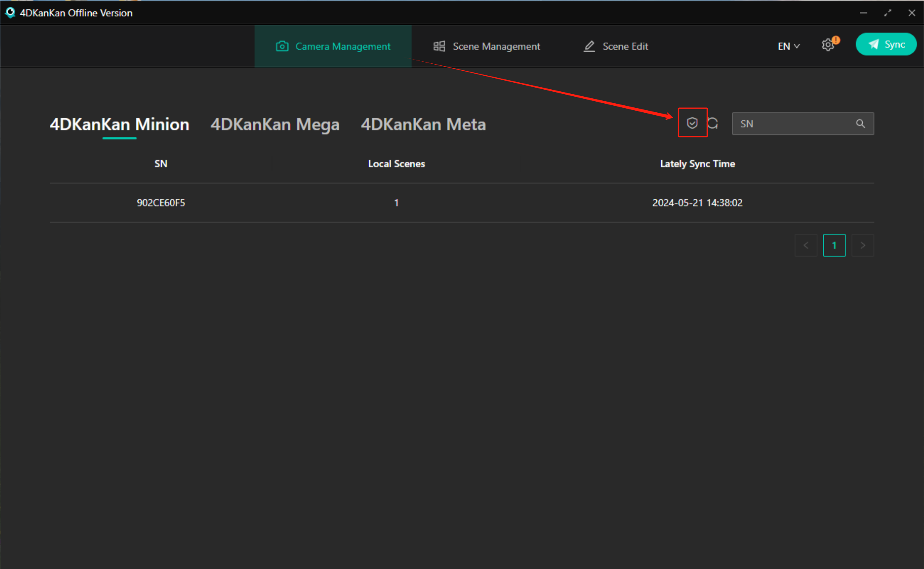Select the 4DKanKan Mega tab
The width and height of the screenshot is (924, 569).
275,124
